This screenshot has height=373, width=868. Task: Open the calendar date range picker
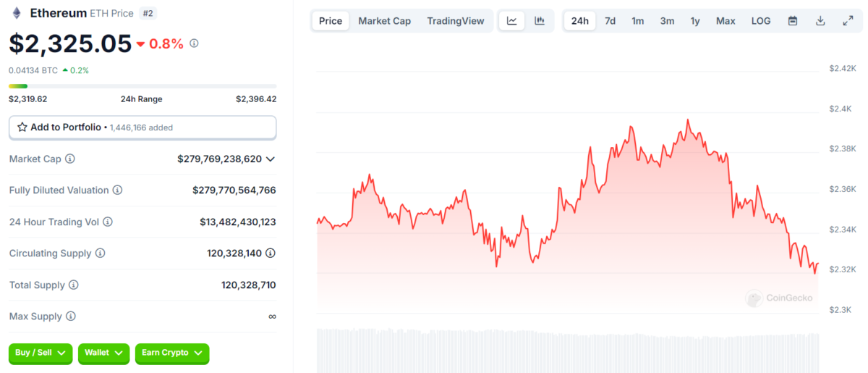793,21
